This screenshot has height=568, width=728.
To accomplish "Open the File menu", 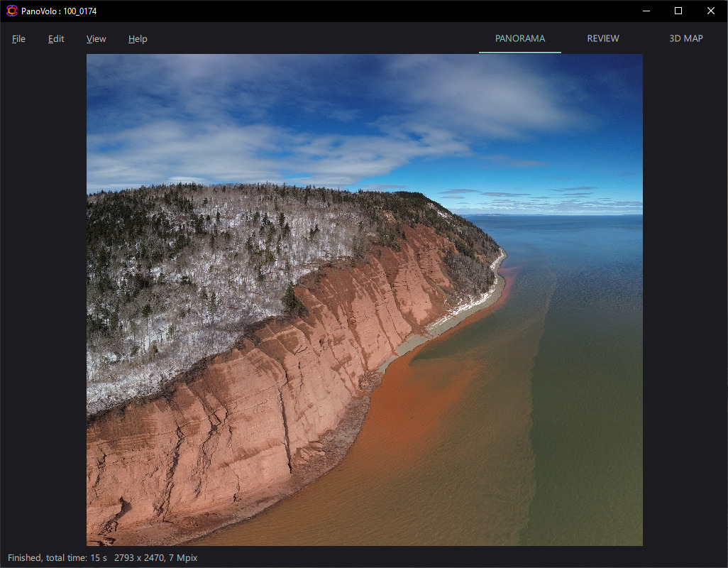I will tap(18, 39).
